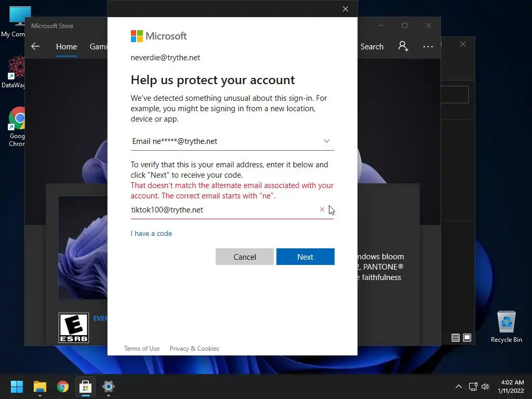532x399 pixels.
Task: Select the DataWag desktop shortcut
Action: [x=13, y=72]
